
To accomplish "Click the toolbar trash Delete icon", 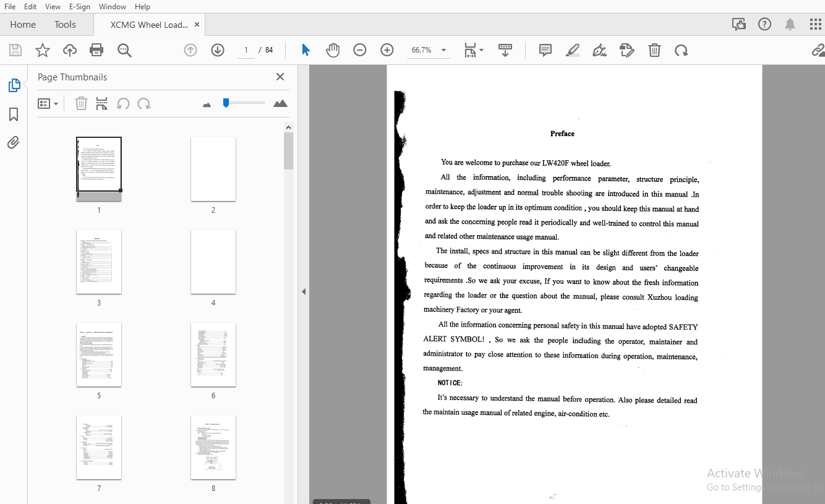I will pyautogui.click(x=654, y=50).
